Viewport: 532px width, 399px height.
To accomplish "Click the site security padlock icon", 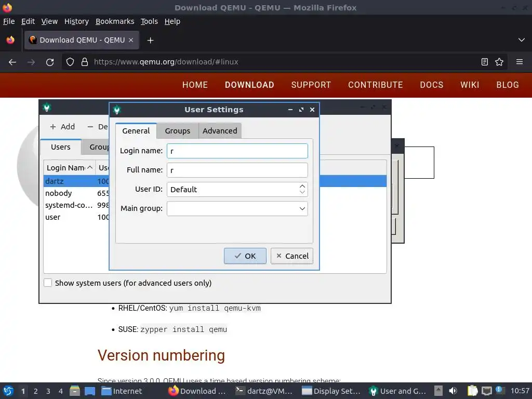I will coord(85,62).
